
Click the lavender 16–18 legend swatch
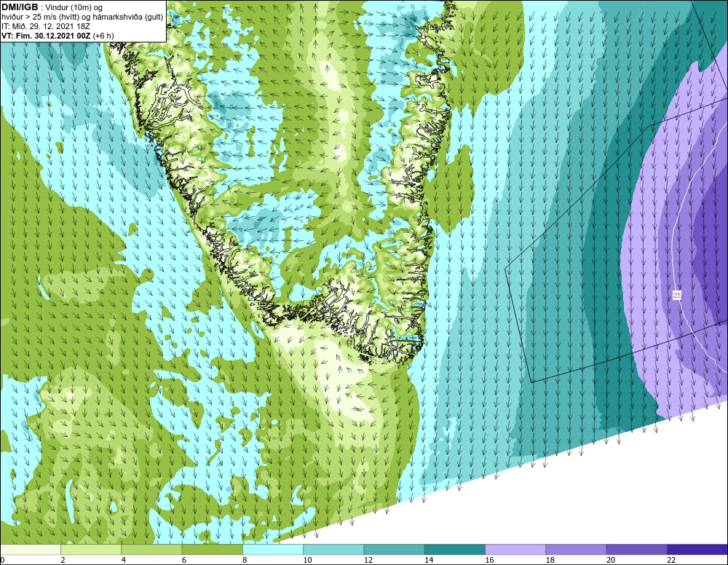point(515,550)
